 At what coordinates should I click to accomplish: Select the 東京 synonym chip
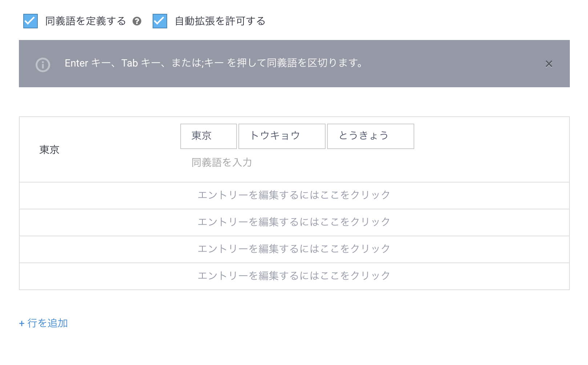pos(208,136)
